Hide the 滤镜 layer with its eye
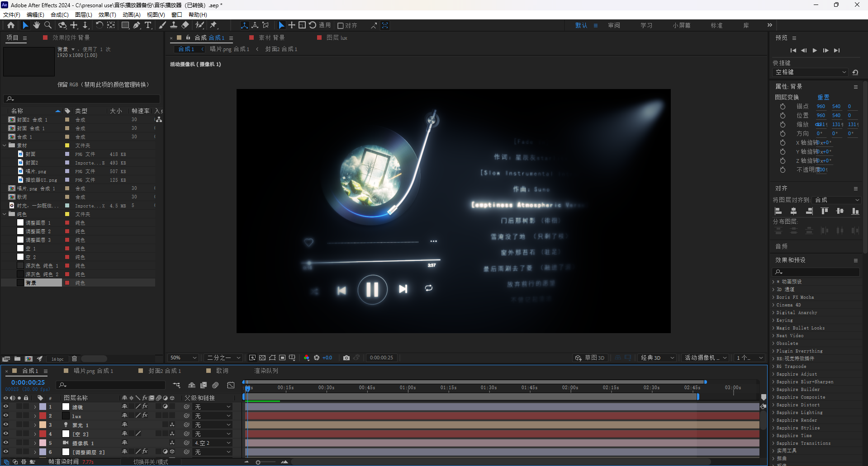The width and height of the screenshot is (868, 466). 6,407
